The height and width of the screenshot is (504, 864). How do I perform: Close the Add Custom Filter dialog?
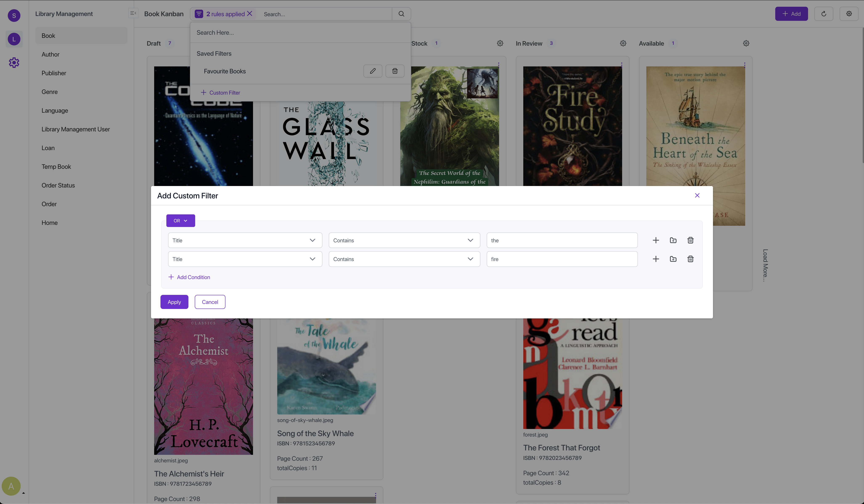tap(697, 195)
